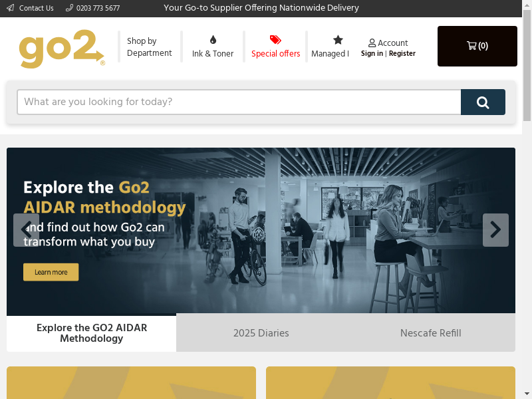Image resolution: width=532 pixels, height=399 pixels.
Task: Click the Sign in link
Action: click(372, 53)
